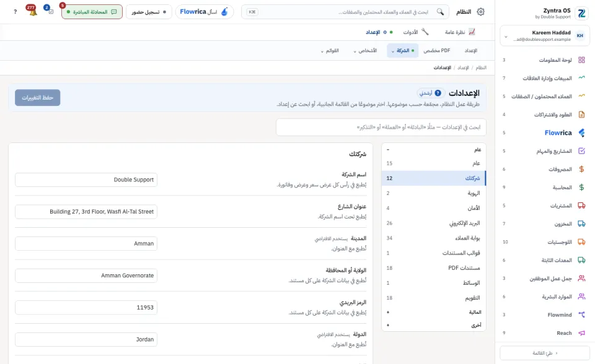Click the Reach megaphone icon
The image size is (595, 364).
click(581, 333)
